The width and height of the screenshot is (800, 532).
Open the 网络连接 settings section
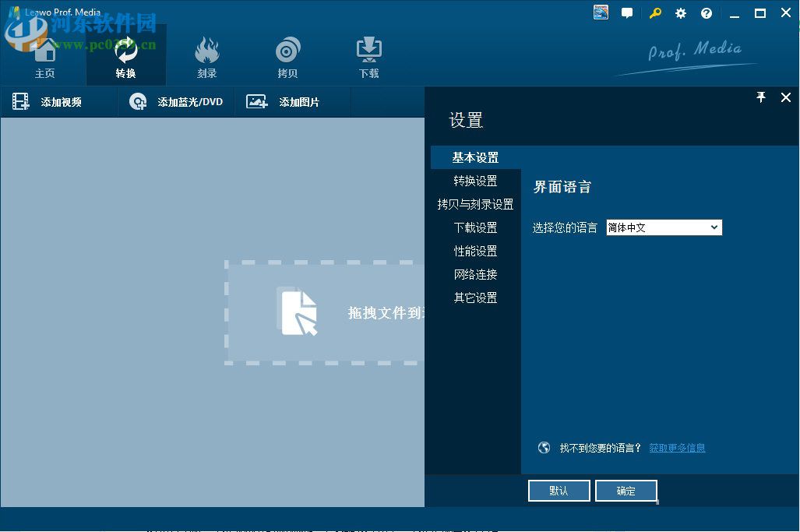tap(475, 274)
